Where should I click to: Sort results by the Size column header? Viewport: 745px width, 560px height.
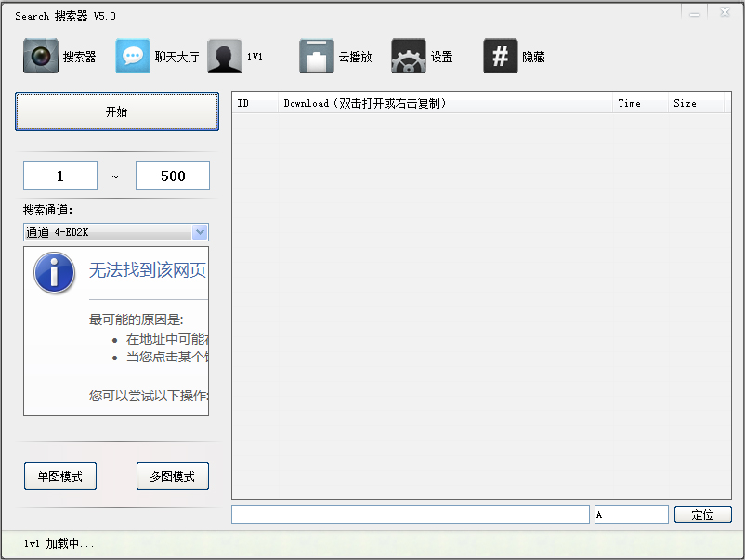(696, 103)
